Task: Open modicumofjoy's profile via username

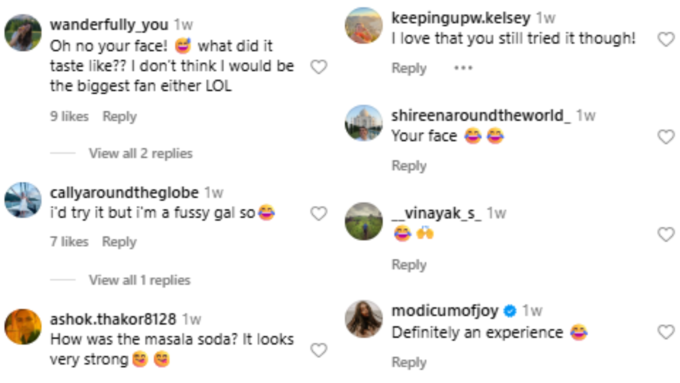Action: coord(445,311)
